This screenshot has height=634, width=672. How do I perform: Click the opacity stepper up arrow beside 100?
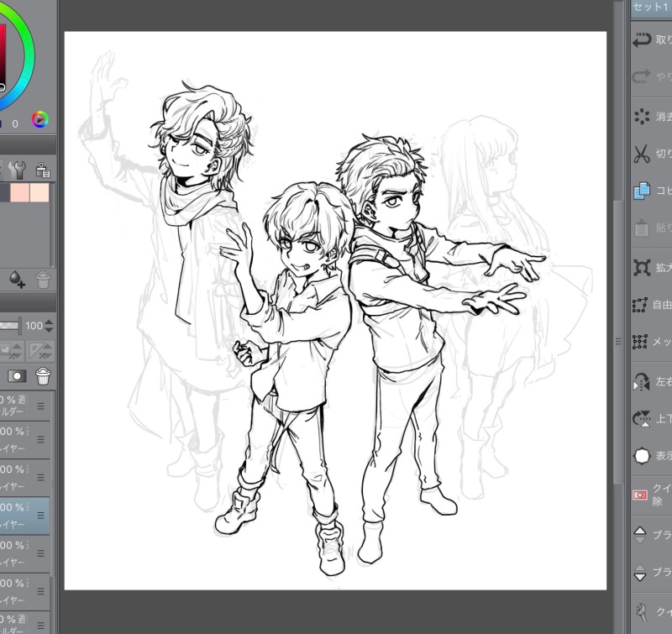tap(49, 322)
